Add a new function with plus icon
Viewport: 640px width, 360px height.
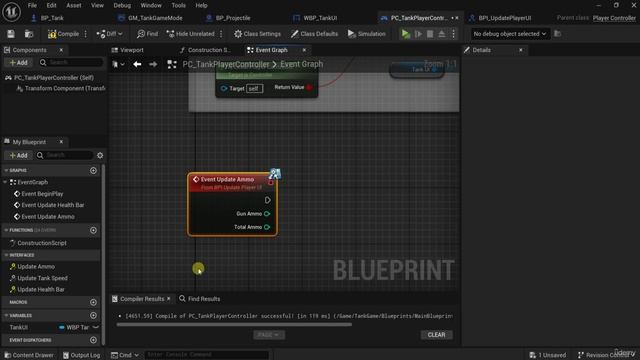point(93,230)
